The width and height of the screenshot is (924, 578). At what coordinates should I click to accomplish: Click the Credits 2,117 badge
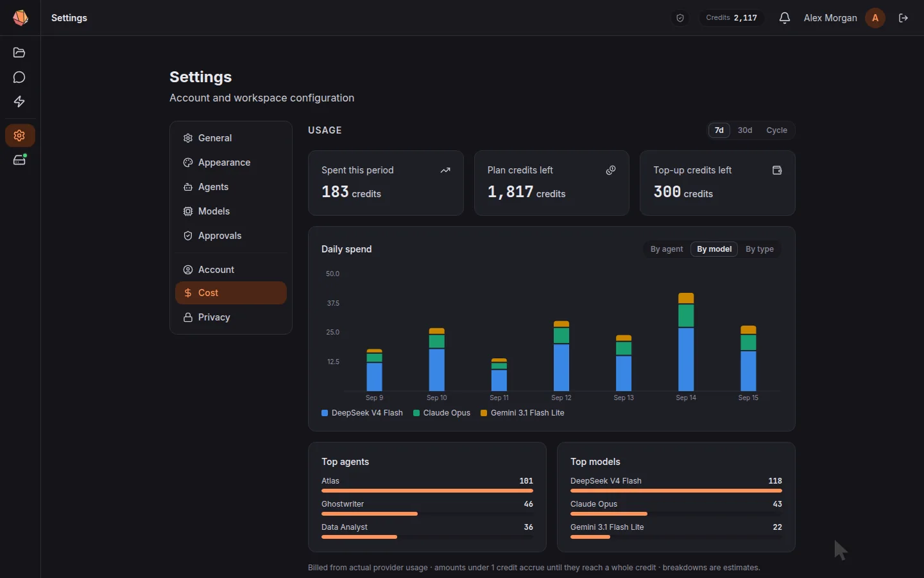[732, 18]
